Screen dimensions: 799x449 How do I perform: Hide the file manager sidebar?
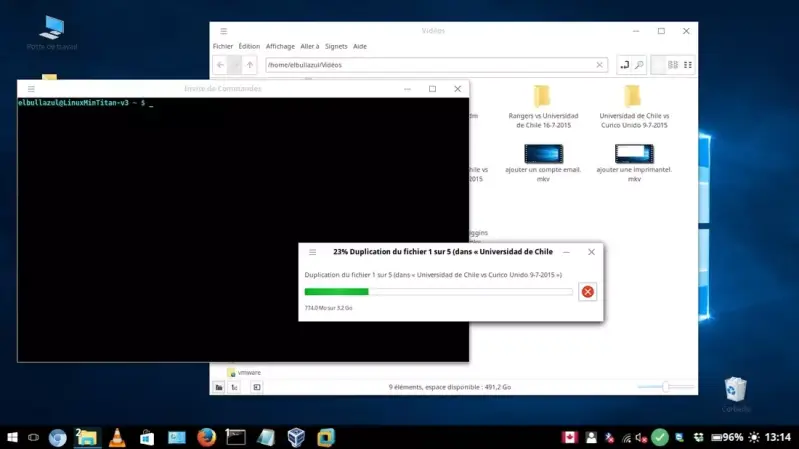pos(257,387)
